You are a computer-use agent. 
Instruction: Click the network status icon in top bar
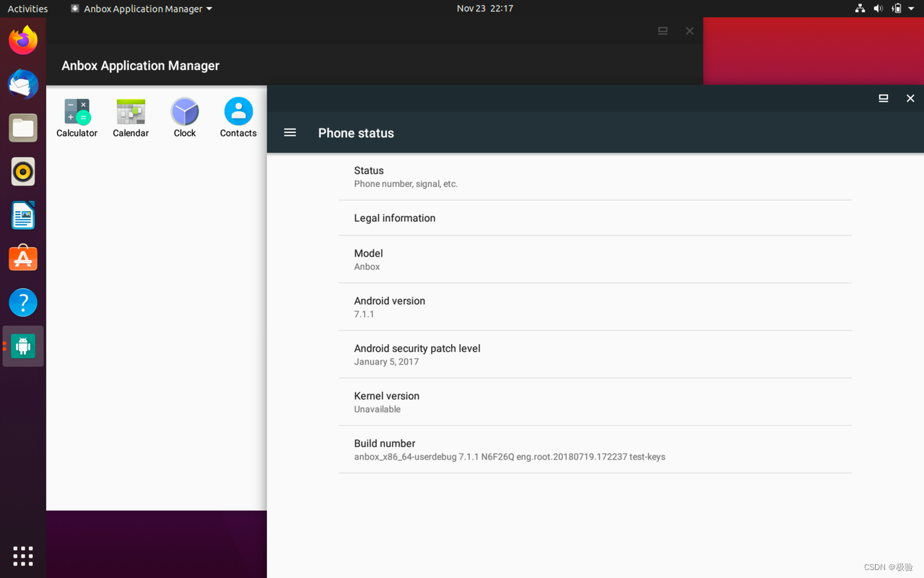pos(860,9)
